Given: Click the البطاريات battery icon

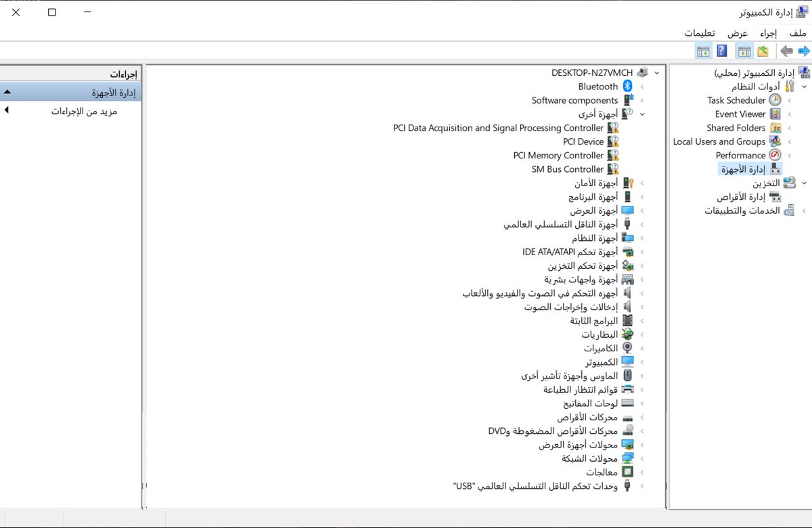Looking at the screenshot, I should 628,334.
